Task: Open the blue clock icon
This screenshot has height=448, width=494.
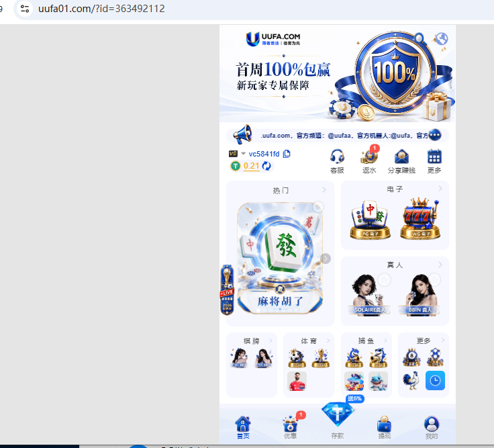Action: point(435,381)
